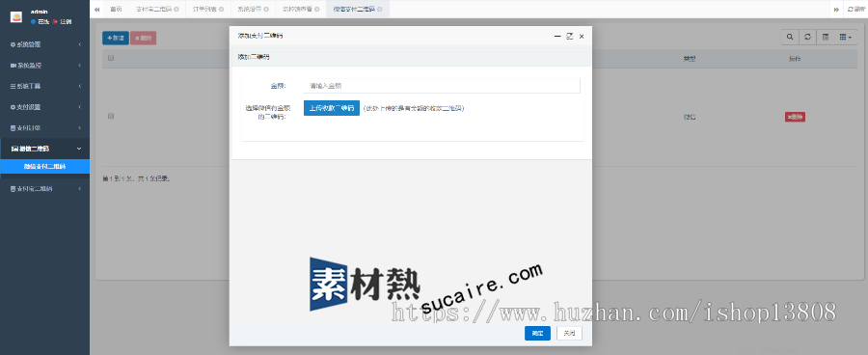Expand the 系统管理 sidebar menu chevron
The image size is (868, 355).
click(80, 44)
